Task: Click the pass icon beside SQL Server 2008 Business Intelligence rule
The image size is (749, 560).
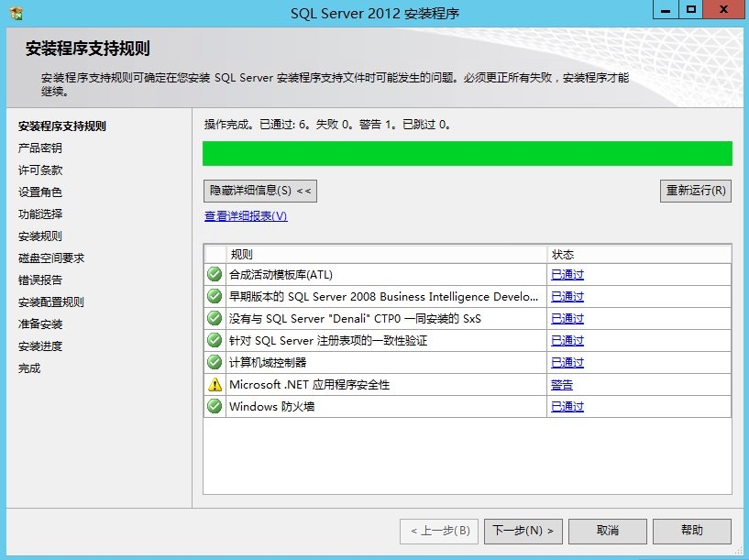Action: [x=215, y=296]
